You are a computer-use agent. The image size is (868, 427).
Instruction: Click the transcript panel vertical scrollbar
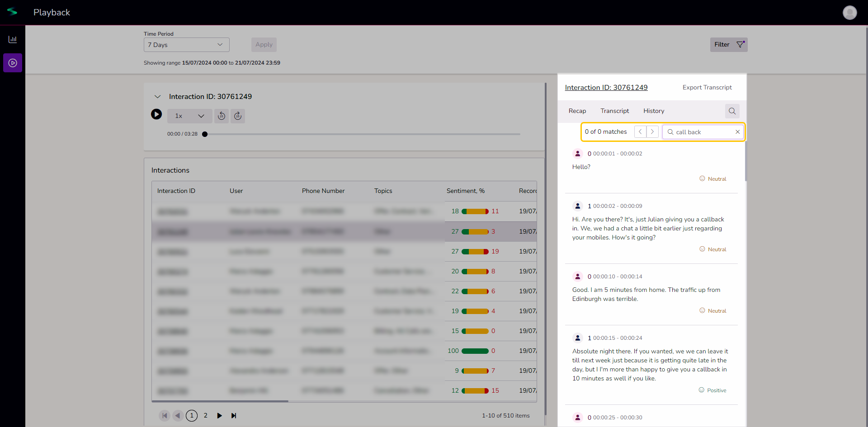pos(745,161)
